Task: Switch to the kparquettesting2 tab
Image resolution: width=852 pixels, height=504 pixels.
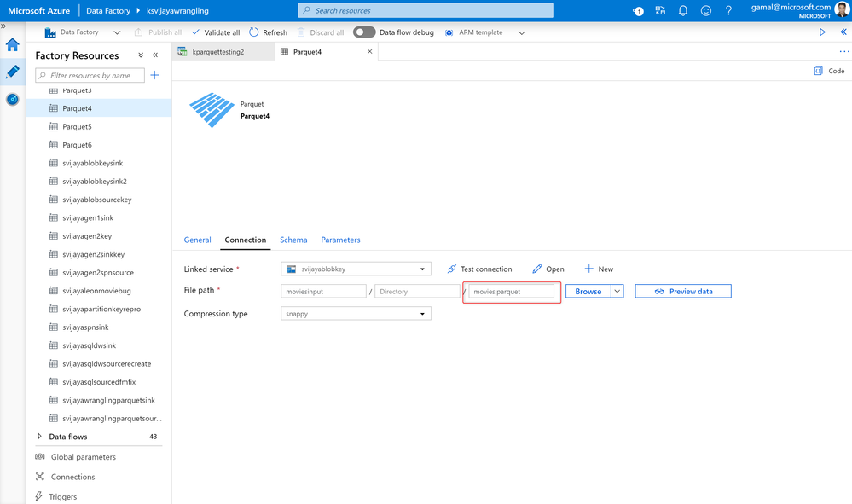Action: [223, 52]
